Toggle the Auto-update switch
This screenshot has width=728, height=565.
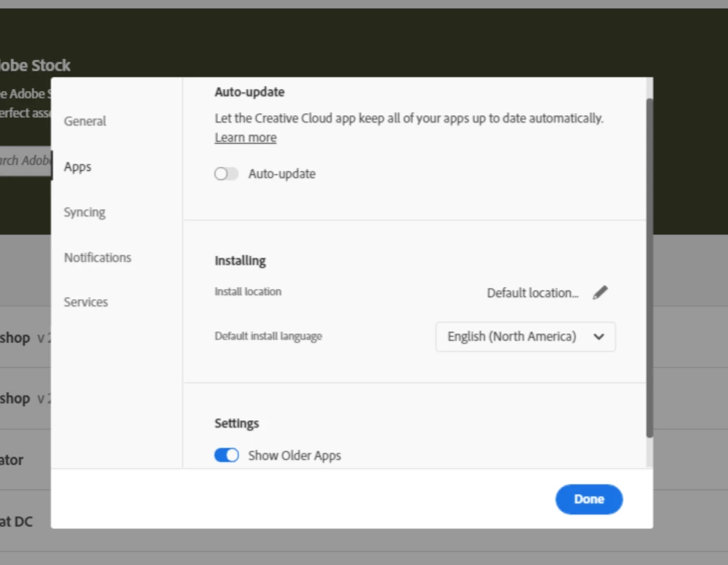226,174
